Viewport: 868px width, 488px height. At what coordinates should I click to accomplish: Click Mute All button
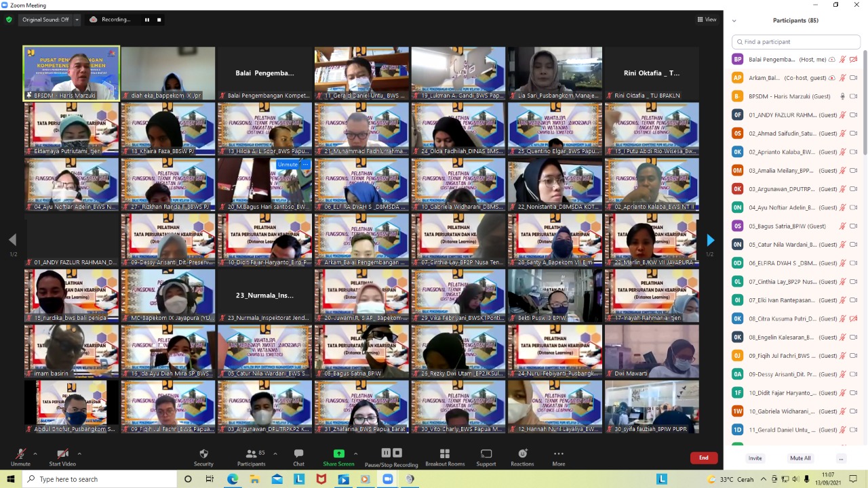tap(800, 458)
